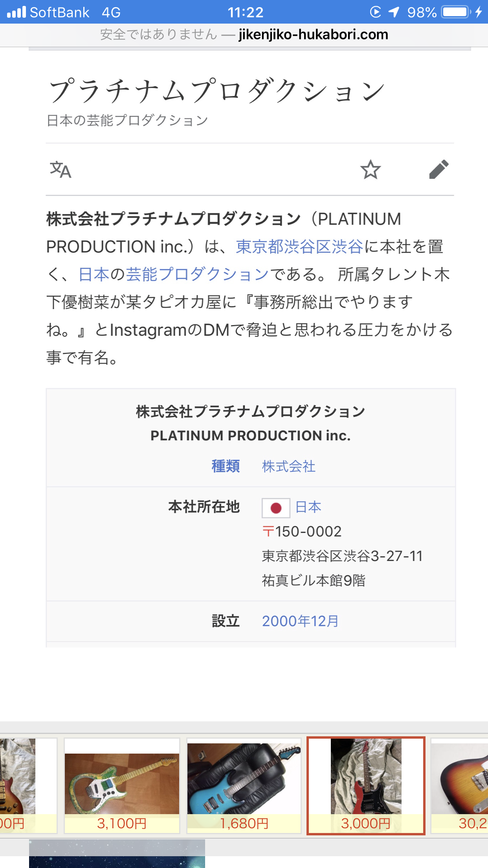The image size is (488, 868).
Task: Tap the pencil edit icon
Action: (x=439, y=169)
